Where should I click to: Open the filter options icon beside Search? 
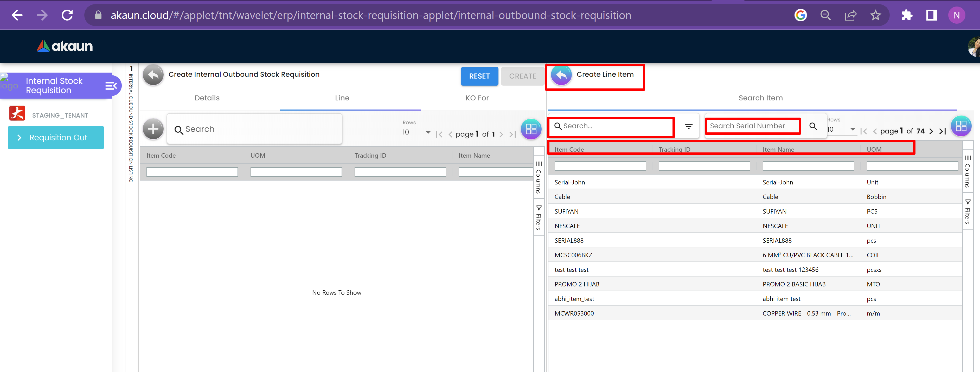[x=688, y=126]
